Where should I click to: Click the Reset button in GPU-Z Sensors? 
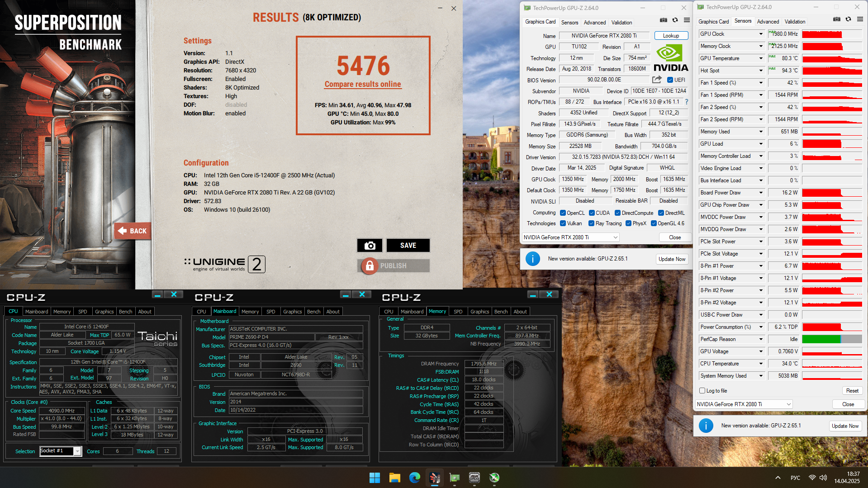point(852,391)
